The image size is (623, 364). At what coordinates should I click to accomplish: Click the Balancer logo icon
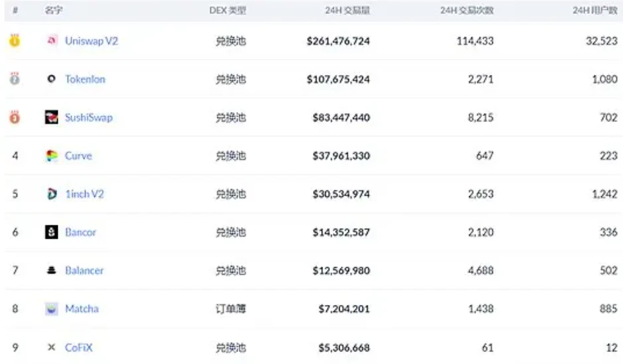(x=52, y=271)
